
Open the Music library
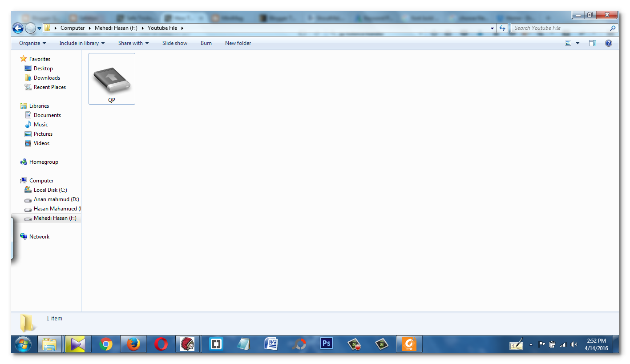tap(41, 125)
